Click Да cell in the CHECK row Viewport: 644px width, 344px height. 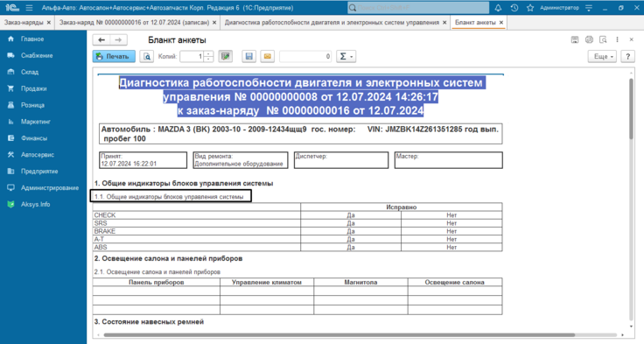pyautogui.click(x=351, y=215)
